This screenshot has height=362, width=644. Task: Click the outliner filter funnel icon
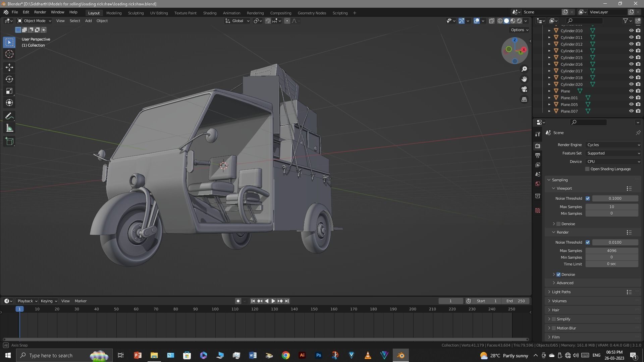626,21
